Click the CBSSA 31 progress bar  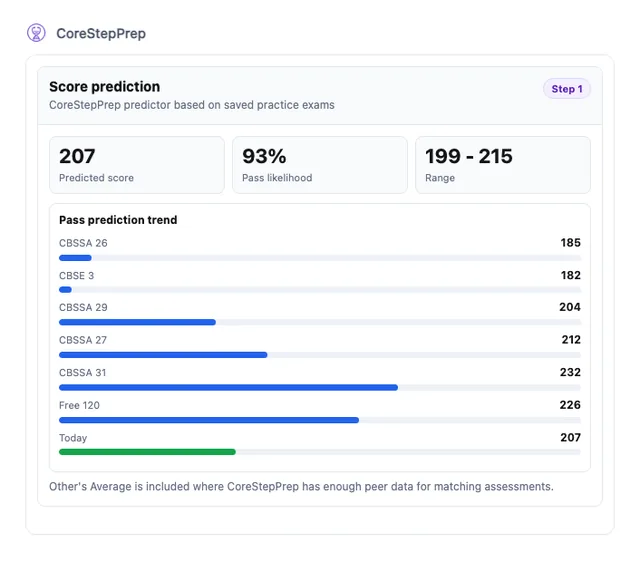tap(320, 388)
